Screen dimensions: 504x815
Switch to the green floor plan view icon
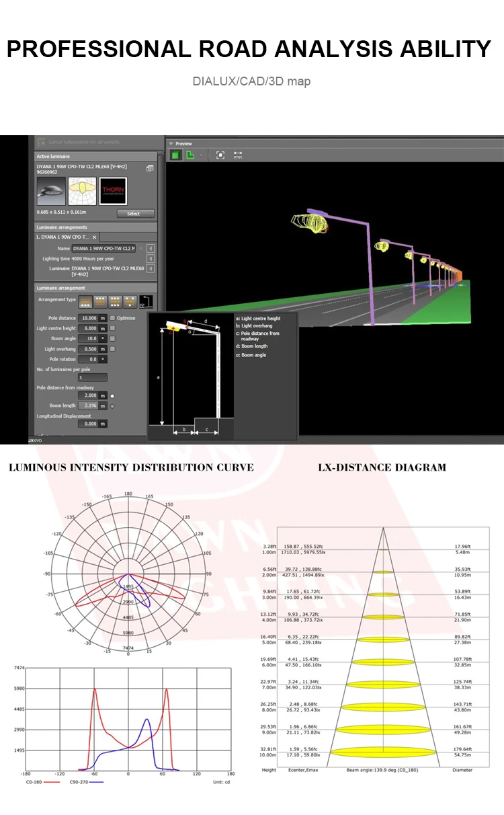point(191,155)
